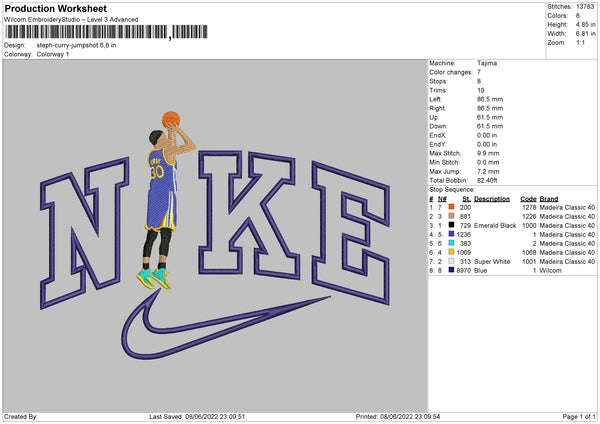This screenshot has width=600, height=424.
Task: Click the cyan swatch for thread 383
Action: 452,243
